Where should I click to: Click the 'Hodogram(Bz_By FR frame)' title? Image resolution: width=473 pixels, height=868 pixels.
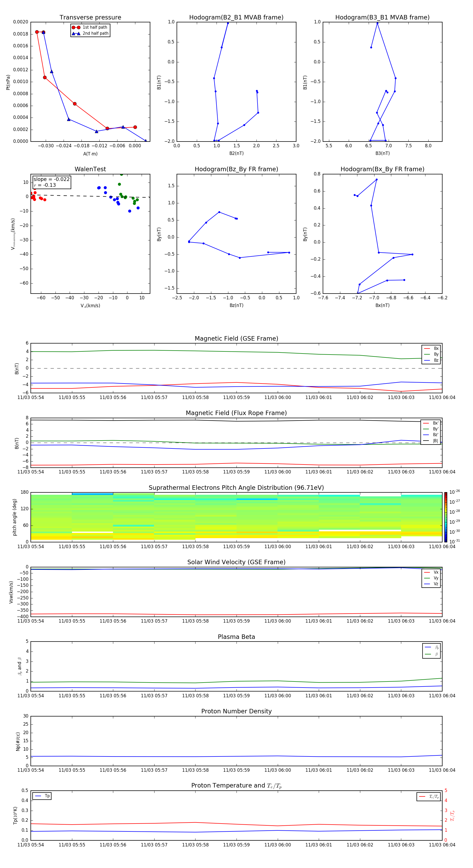236,169
